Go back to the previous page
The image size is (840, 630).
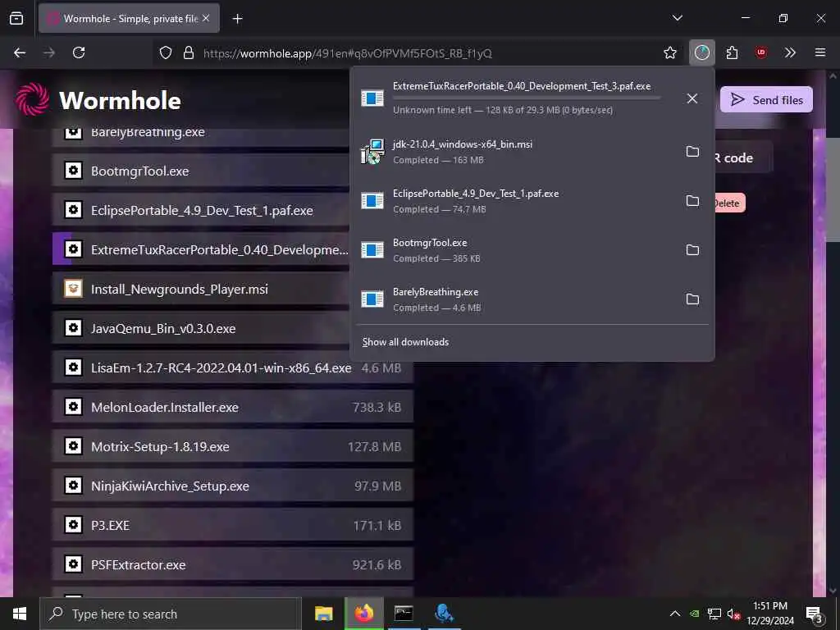pos(20,52)
